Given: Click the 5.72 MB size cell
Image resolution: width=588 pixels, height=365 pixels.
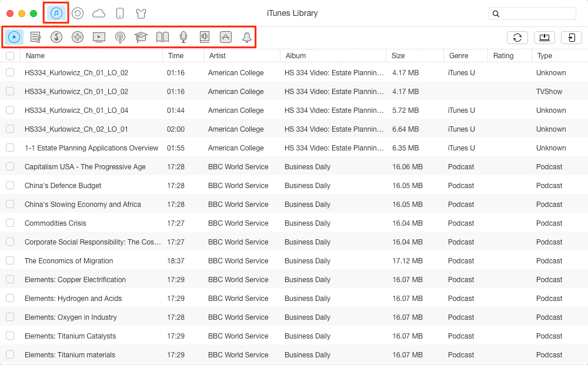Looking at the screenshot, I should click(405, 110).
